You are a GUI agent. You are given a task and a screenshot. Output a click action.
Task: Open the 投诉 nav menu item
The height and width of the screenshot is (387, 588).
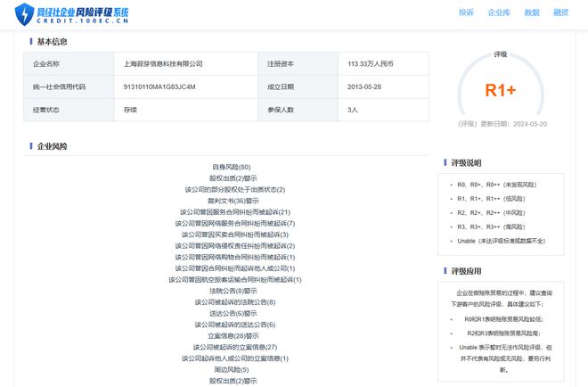pyautogui.click(x=466, y=13)
